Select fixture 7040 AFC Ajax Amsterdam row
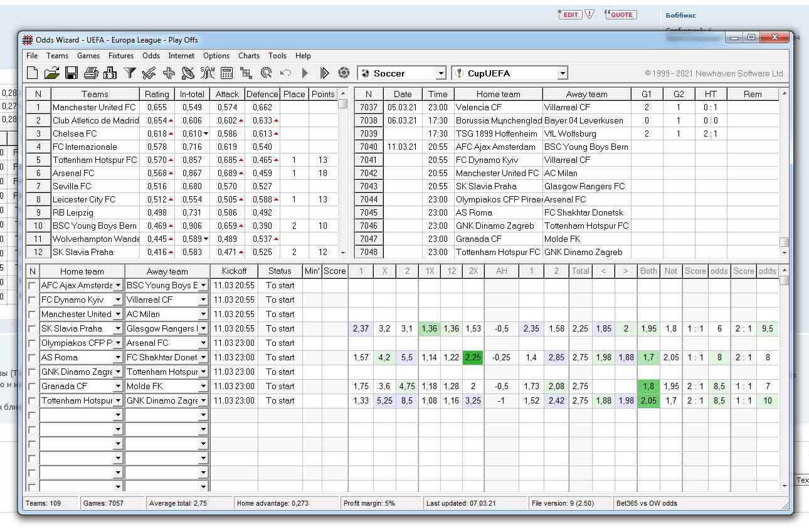 [x=566, y=147]
